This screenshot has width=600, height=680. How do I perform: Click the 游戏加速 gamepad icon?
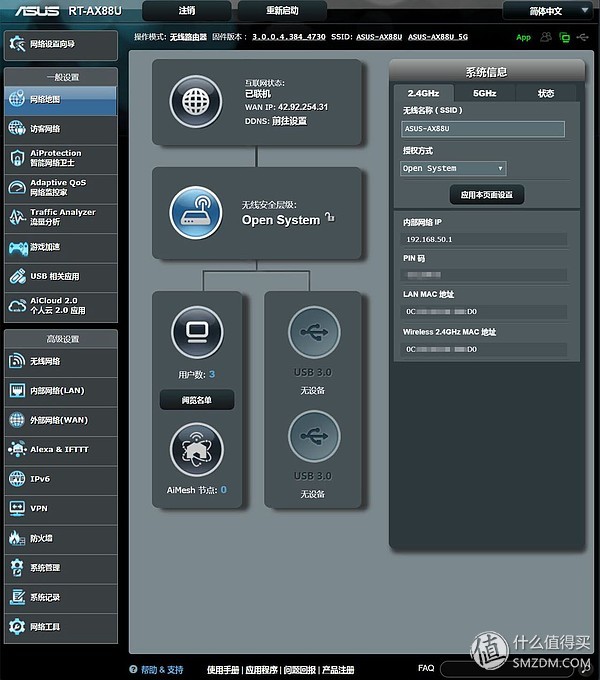coord(18,248)
